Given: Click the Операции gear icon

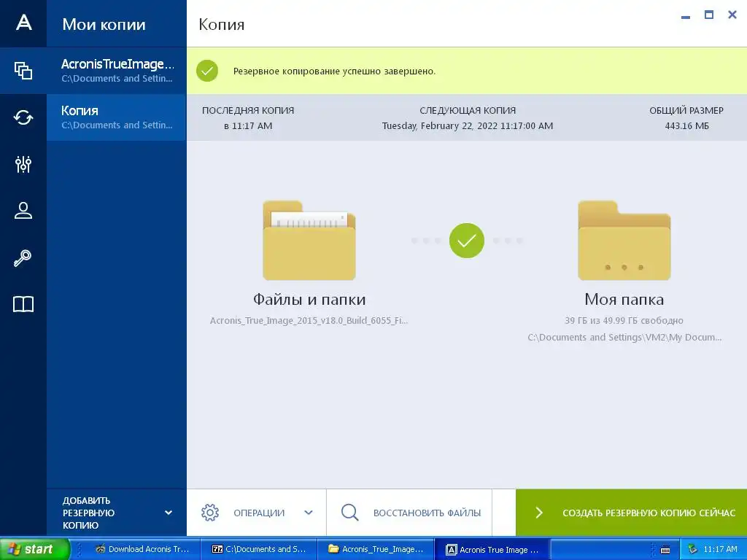Looking at the screenshot, I should (x=210, y=513).
